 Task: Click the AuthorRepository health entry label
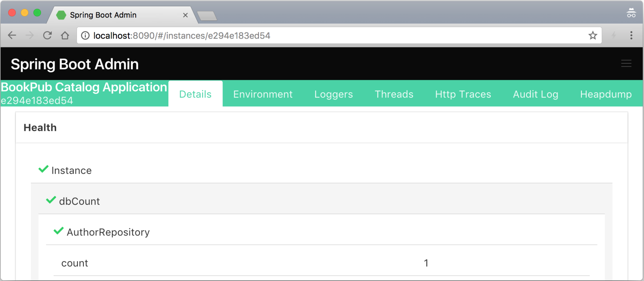[x=108, y=232]
